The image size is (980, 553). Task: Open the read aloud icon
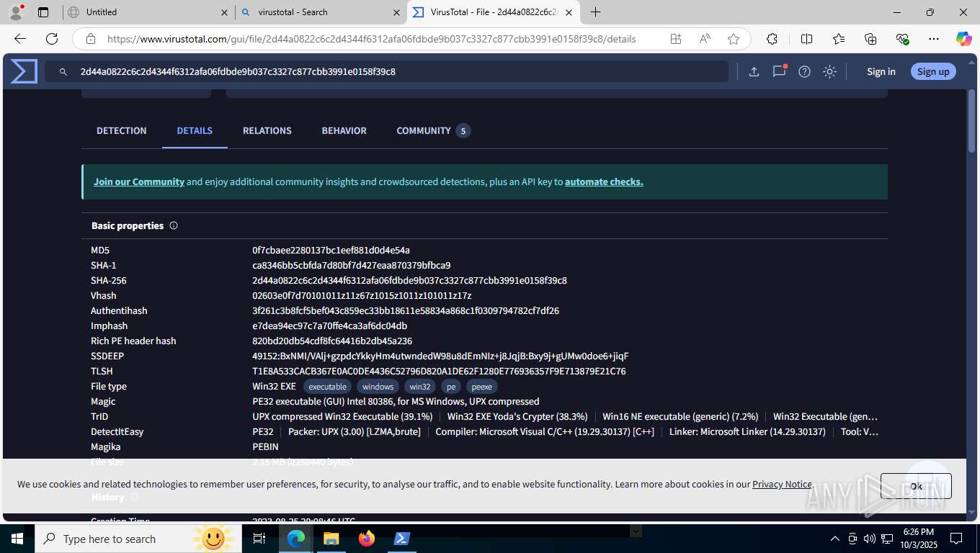click(705, 39)
